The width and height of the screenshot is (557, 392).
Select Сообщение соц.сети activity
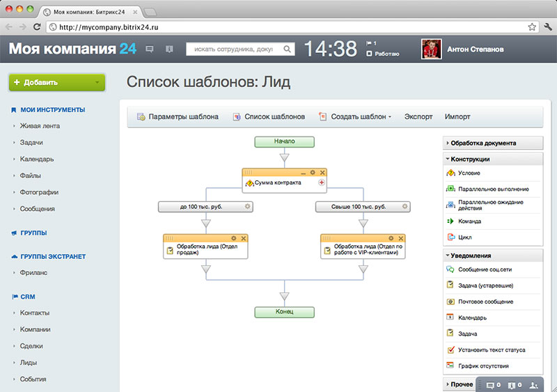479,269
